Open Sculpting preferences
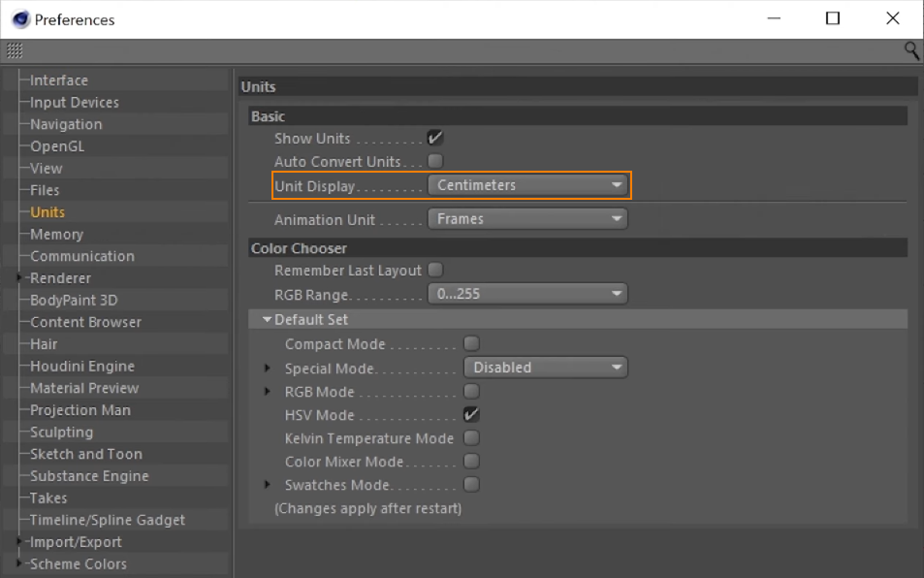This screenshot has width=924, height=578. pos(61,432)
